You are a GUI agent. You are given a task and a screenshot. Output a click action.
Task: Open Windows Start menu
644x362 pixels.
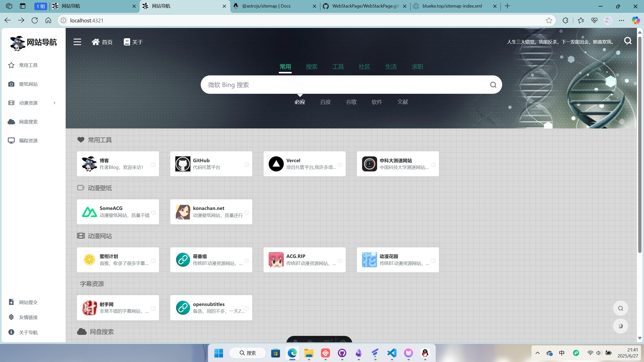(218, 353)
